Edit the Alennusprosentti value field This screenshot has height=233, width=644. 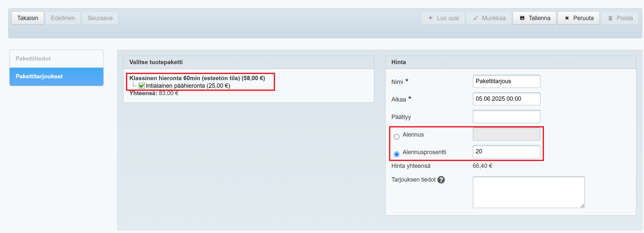pos(506,152)
